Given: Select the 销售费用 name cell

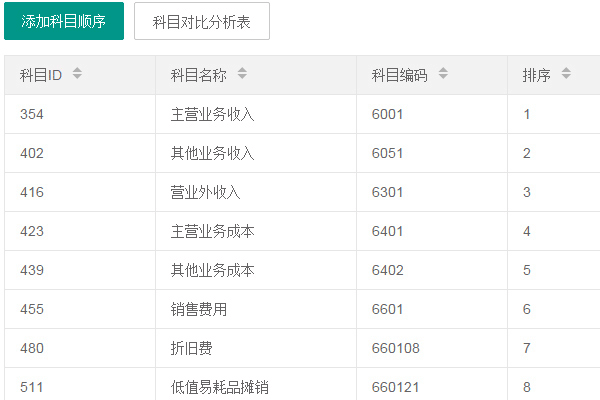Looking at the screenshot, I should click(199, 309).
